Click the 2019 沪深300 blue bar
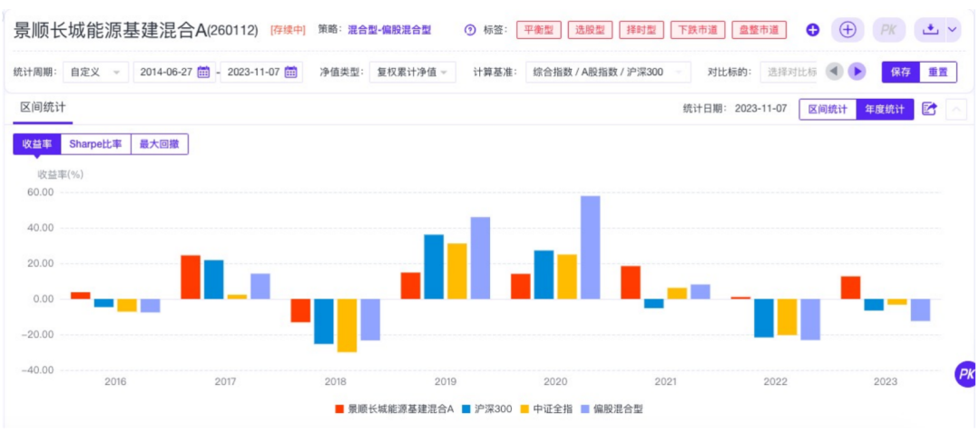 pyautogui.click(x=433, y=267)
